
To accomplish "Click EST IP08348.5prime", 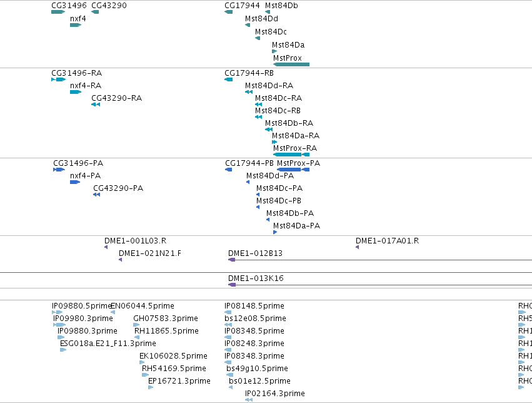I will click(x=254, y=332).
